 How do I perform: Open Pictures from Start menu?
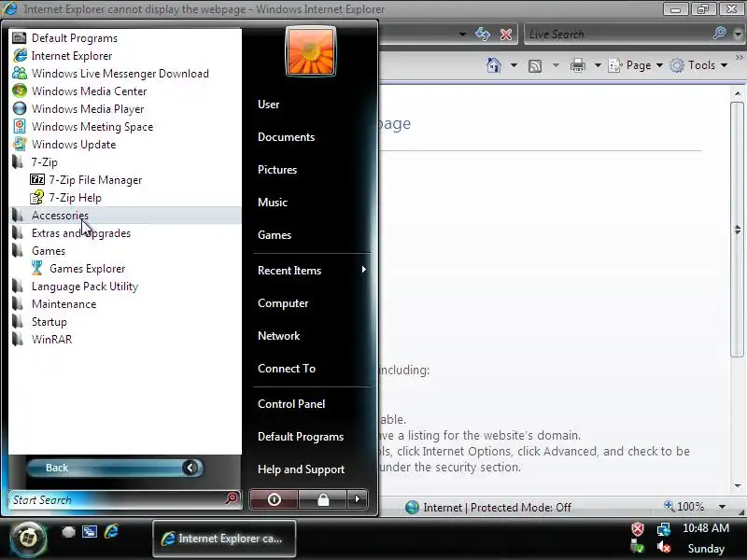point(312,170)
